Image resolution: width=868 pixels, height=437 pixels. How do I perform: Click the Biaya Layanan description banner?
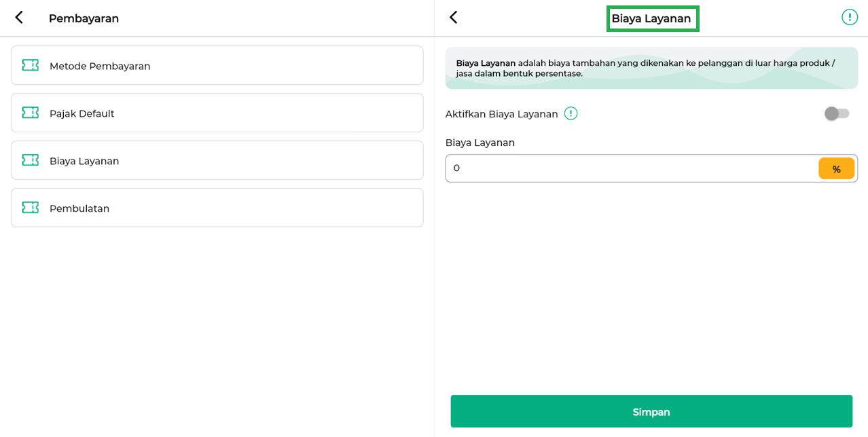(651, 68)
